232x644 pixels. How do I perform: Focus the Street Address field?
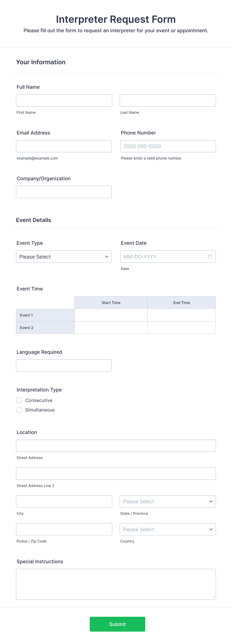(x=116, y=446)
